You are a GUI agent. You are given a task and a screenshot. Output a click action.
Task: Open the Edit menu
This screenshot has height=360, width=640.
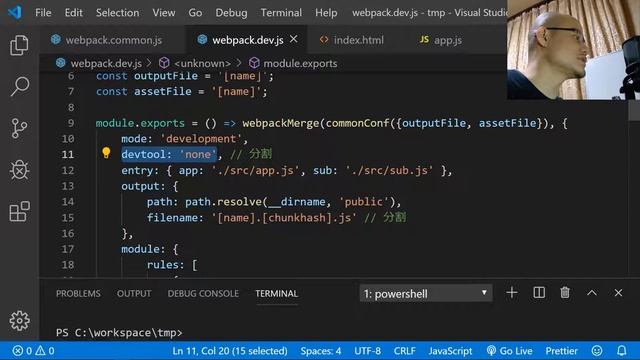[73, 13]
